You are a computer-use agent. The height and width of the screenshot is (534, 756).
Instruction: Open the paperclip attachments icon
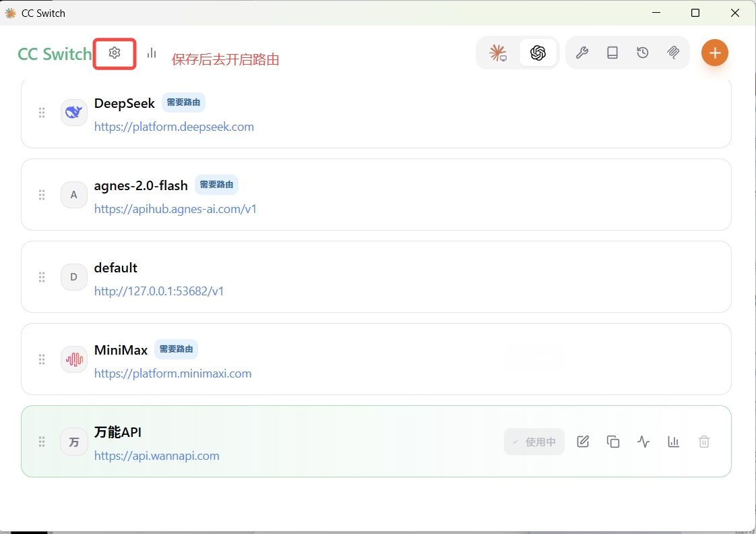pos(673,53)
